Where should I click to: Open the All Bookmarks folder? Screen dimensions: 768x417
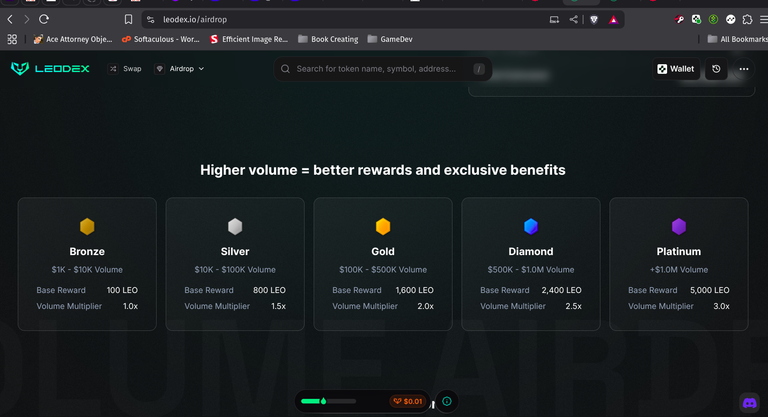click(x=737, y=39)
